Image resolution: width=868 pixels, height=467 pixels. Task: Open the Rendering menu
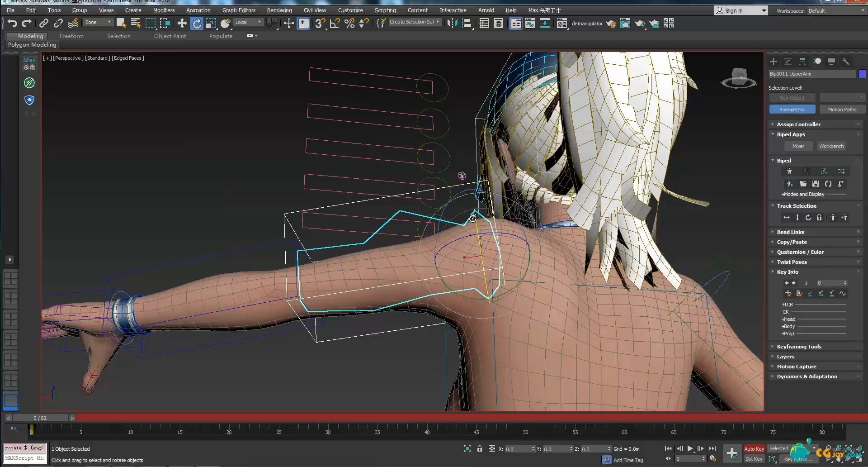pos(279,10)
